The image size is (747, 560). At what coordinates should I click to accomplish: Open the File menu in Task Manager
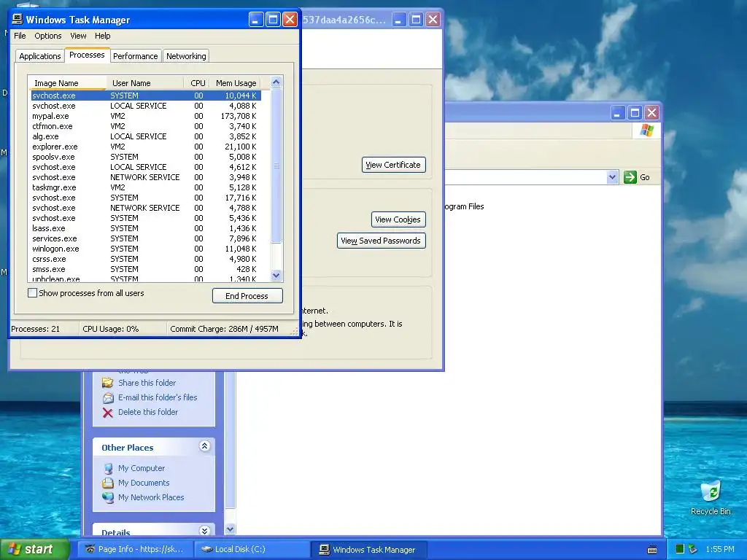(20, 36)
